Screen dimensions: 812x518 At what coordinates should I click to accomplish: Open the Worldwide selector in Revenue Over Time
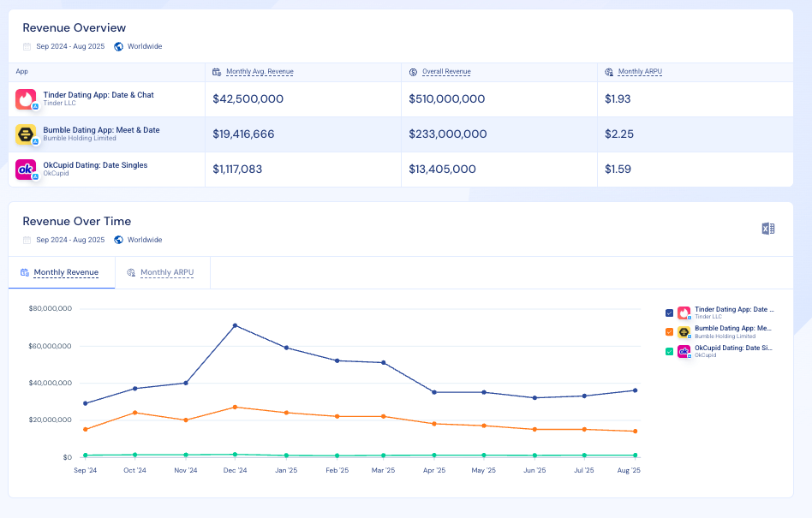point(138,240)
